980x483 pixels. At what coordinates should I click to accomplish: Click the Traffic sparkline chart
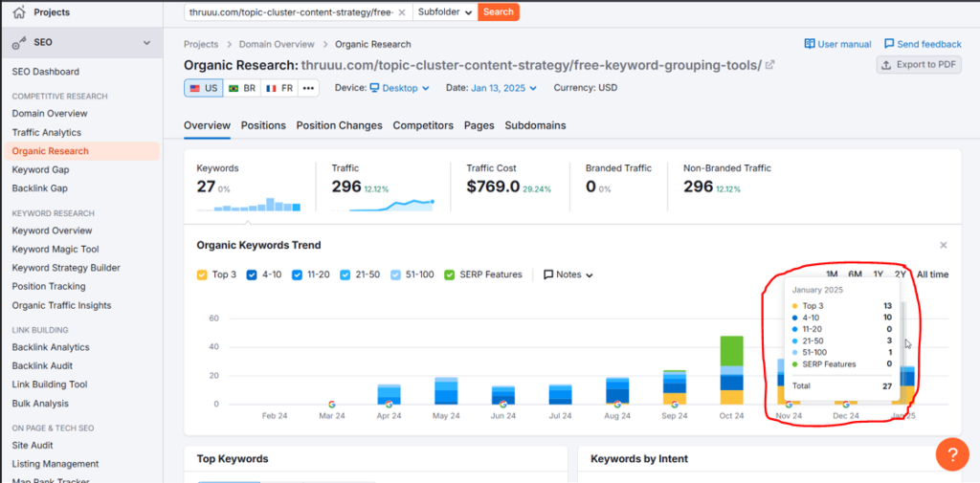(x=383, y=205)
